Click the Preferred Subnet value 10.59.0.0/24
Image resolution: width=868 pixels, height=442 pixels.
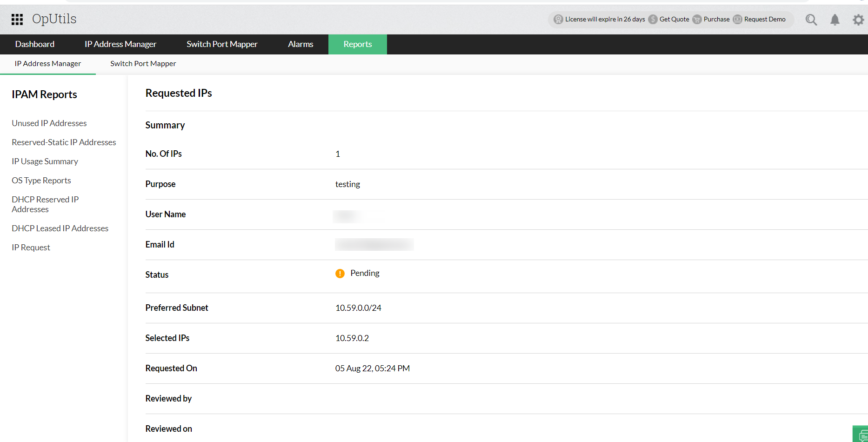(358, 308)
